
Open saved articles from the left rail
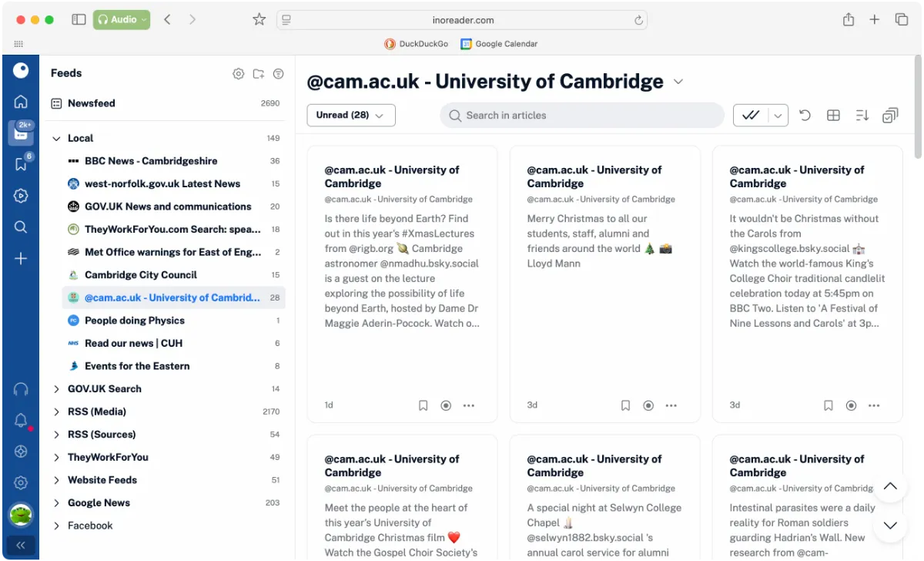[20, 163]
